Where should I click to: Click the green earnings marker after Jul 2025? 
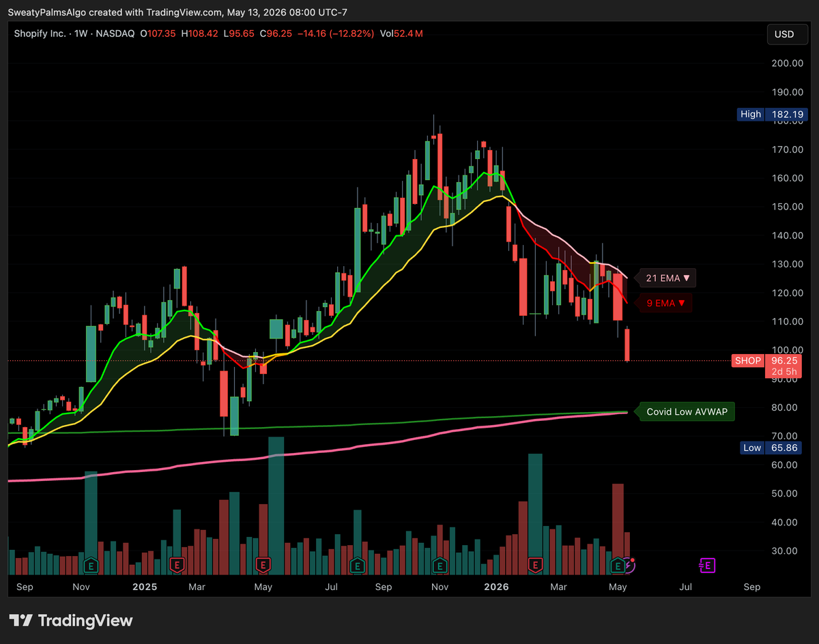pyautogui.click(x=357, y=565)
